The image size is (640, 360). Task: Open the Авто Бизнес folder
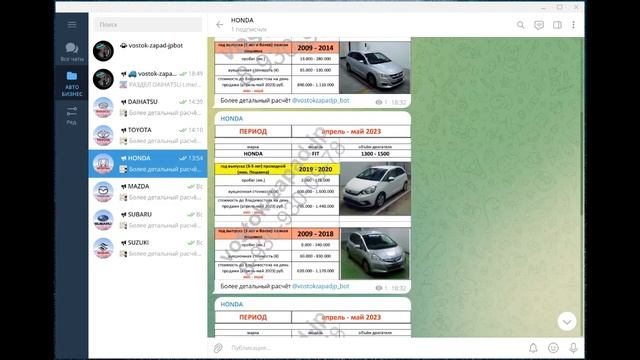(72, 84)
